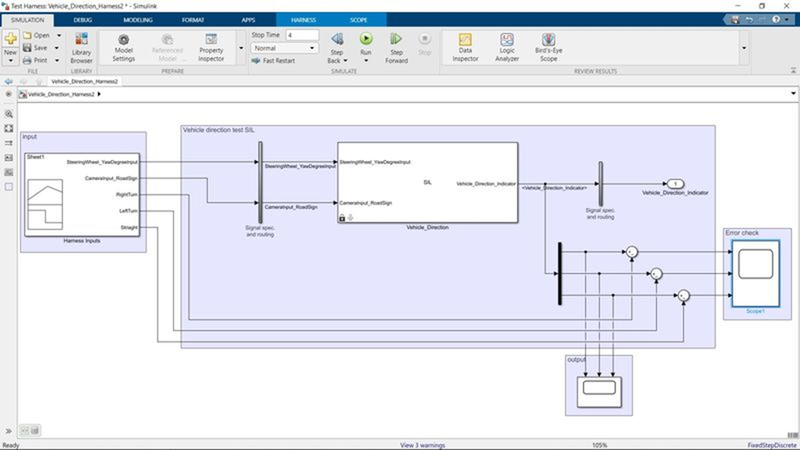Viewport: 800px width, 450px height.
Task: Open the Property Inspector
Action: (211, 48)
